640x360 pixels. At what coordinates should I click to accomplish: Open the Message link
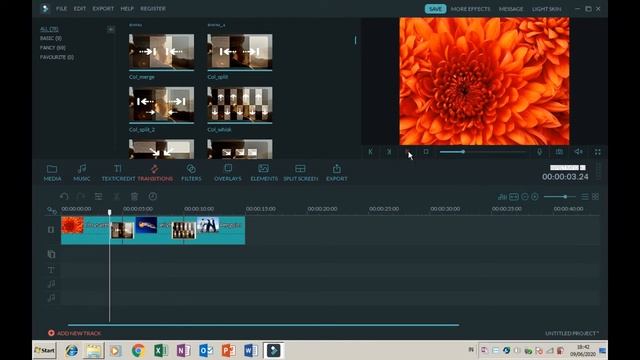tap(511, 9)
